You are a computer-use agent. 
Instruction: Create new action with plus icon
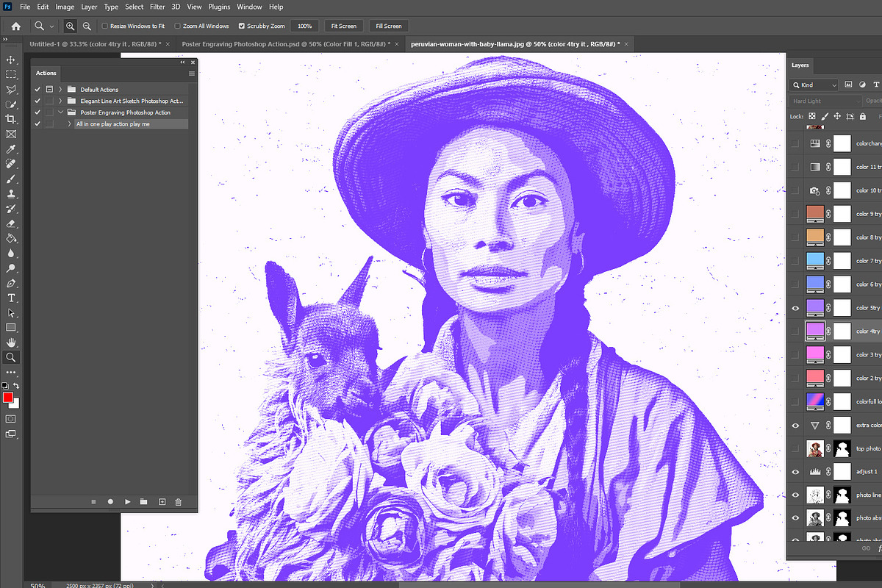162,501
